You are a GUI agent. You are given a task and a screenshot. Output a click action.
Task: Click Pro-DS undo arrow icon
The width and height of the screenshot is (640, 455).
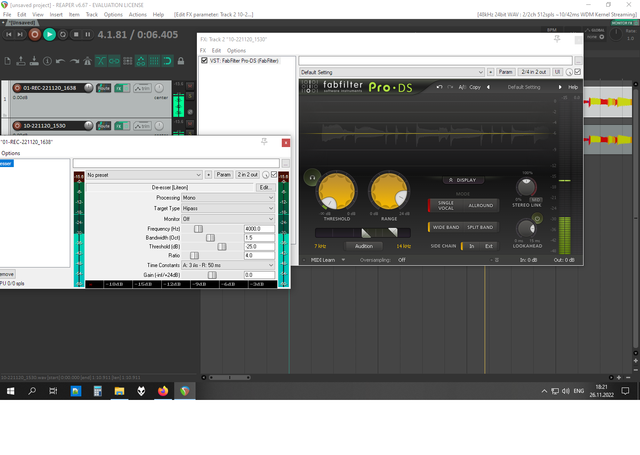point(439,87)
